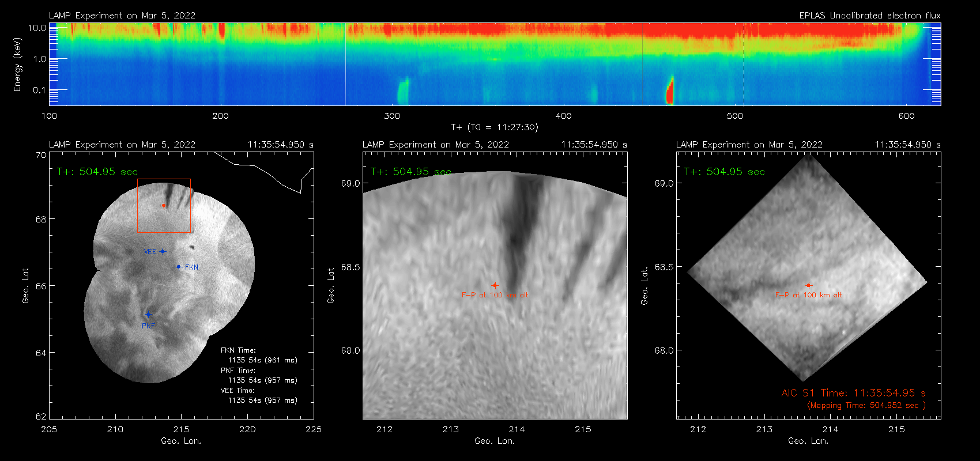Image resolution: width=980 pixels, height=461 pixels.
Task: Click latitude tick 68.5 on right panel
Action: pyautogui.click(x=664, y=267)
